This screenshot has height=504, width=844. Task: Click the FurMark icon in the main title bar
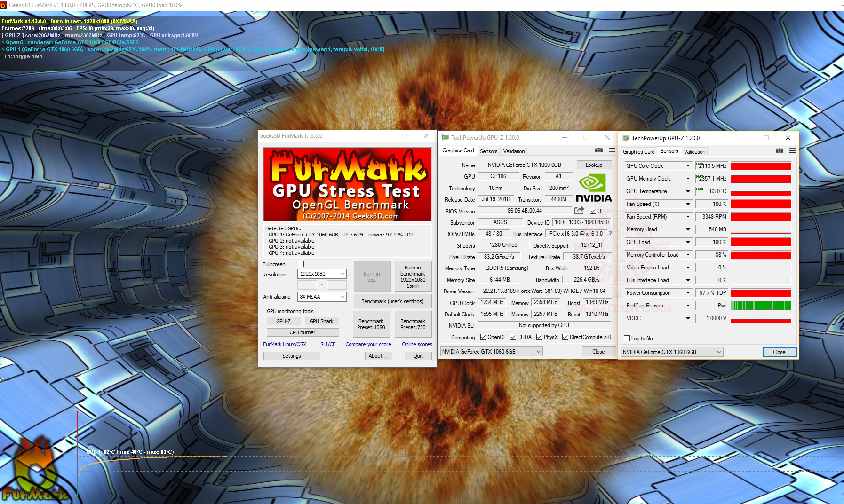(4, 5)
